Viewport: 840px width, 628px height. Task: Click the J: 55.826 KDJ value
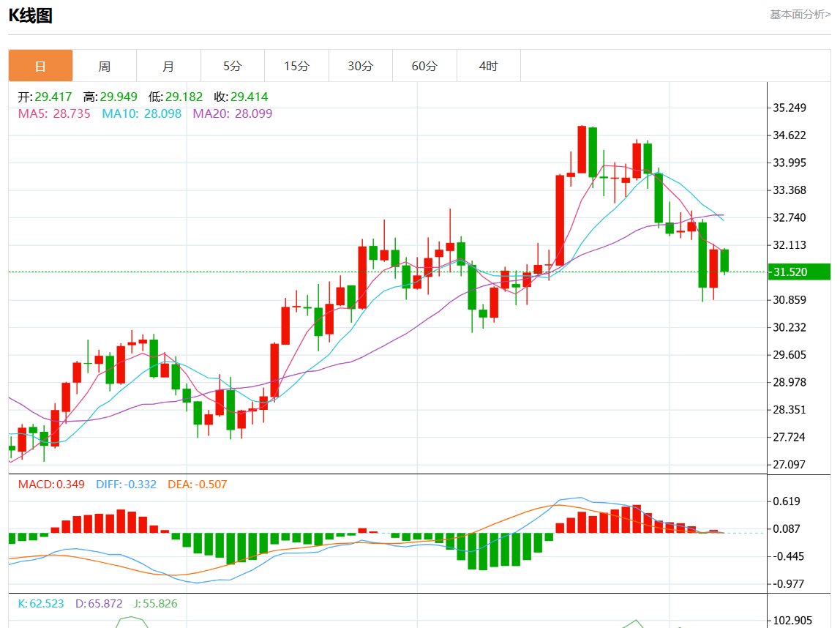point(155,603)
